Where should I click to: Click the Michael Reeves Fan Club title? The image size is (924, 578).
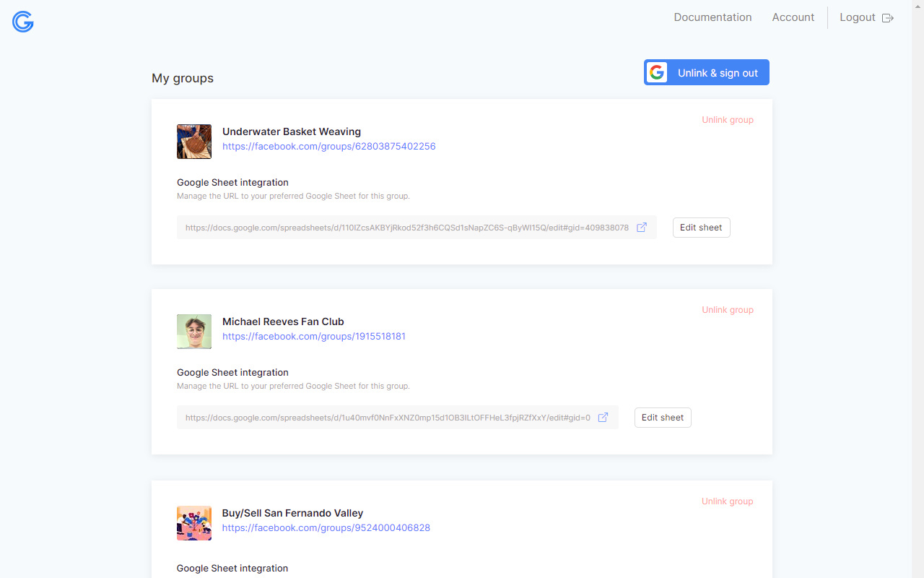tap(283, 322)
